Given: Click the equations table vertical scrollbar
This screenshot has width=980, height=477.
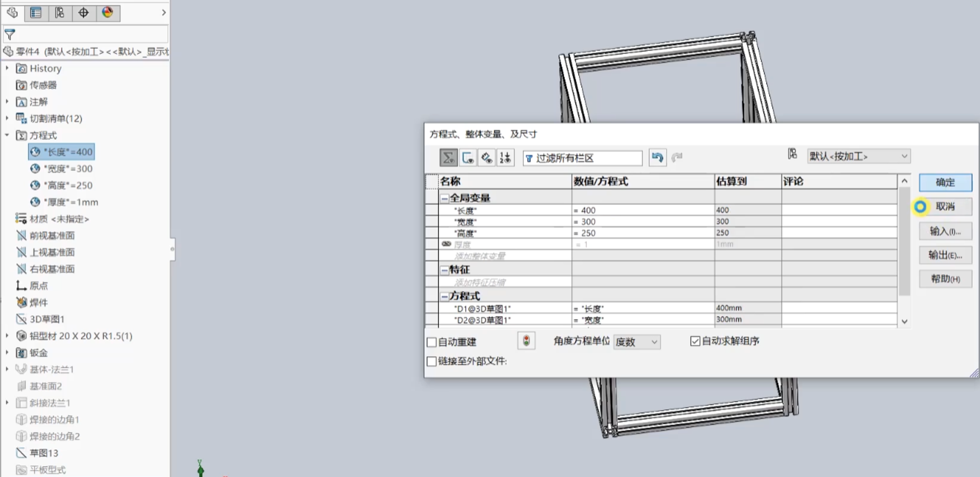Looking at the screenshot, I should (x=904, y=242).
